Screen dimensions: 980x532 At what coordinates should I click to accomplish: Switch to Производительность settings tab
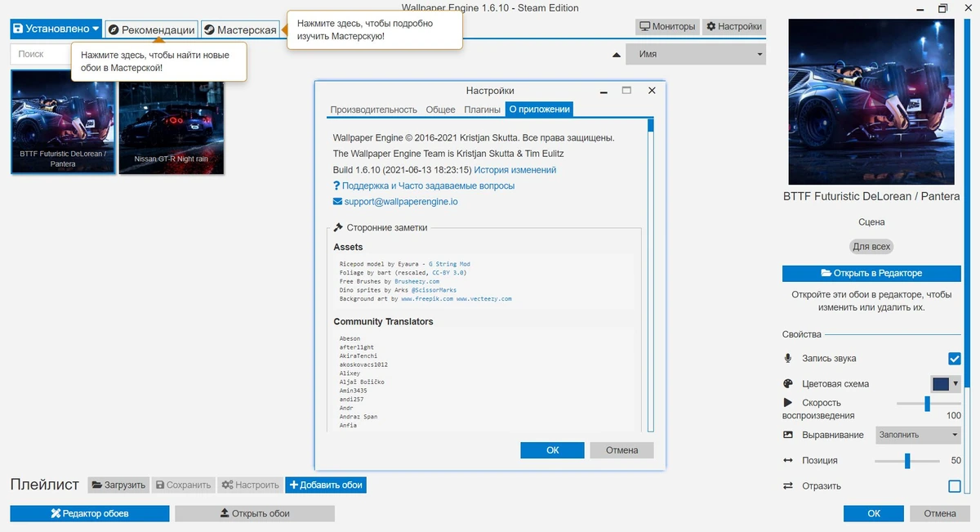pos(373,110)
